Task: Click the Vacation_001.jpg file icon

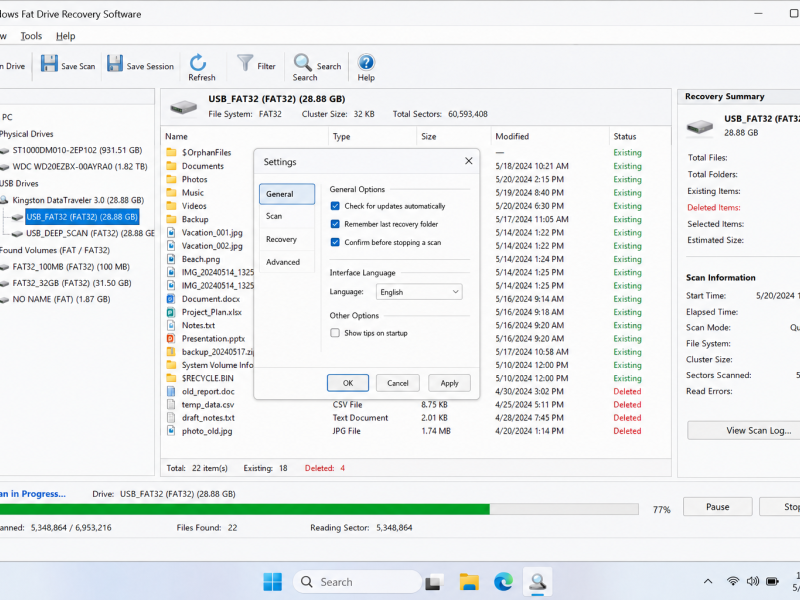Action: point(171,232)
